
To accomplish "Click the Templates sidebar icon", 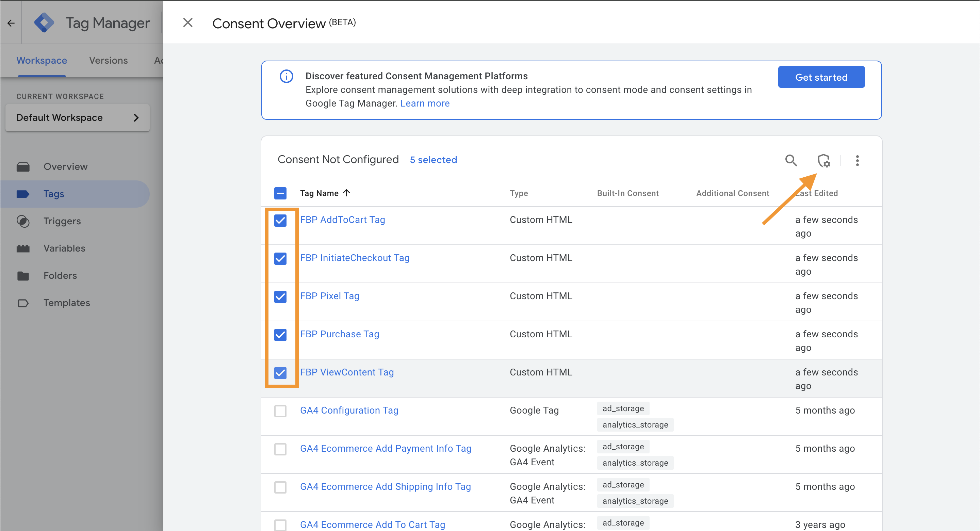I will click(x=23, y=303).
